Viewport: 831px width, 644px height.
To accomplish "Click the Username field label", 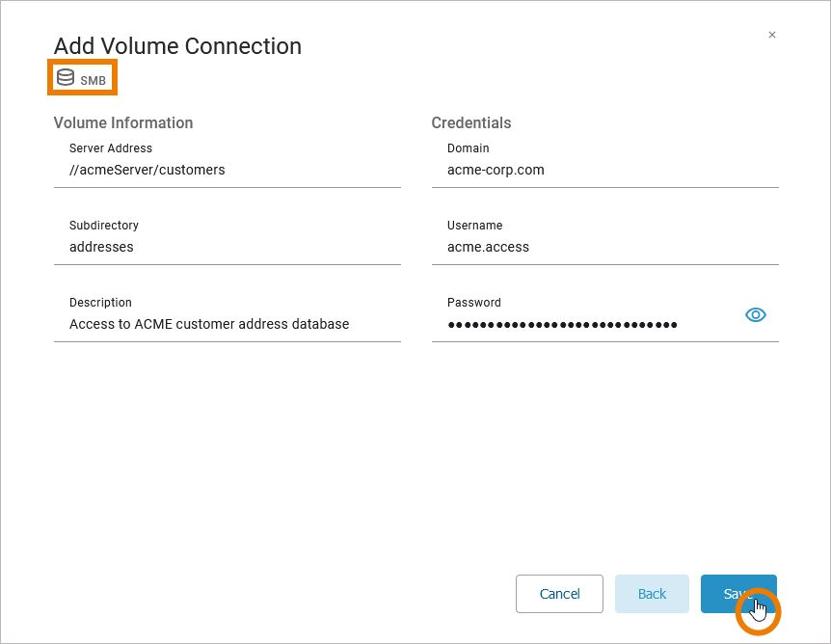I will (474, 226).
